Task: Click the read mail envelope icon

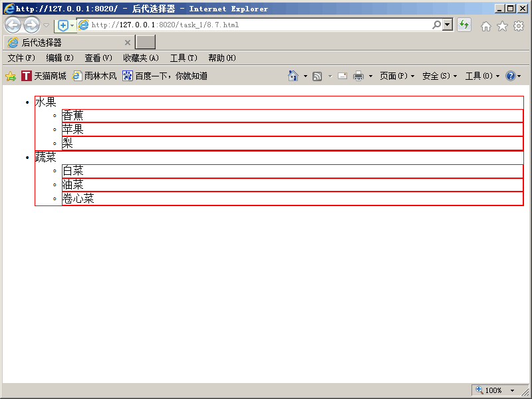Action: click(x=342, y=76)
